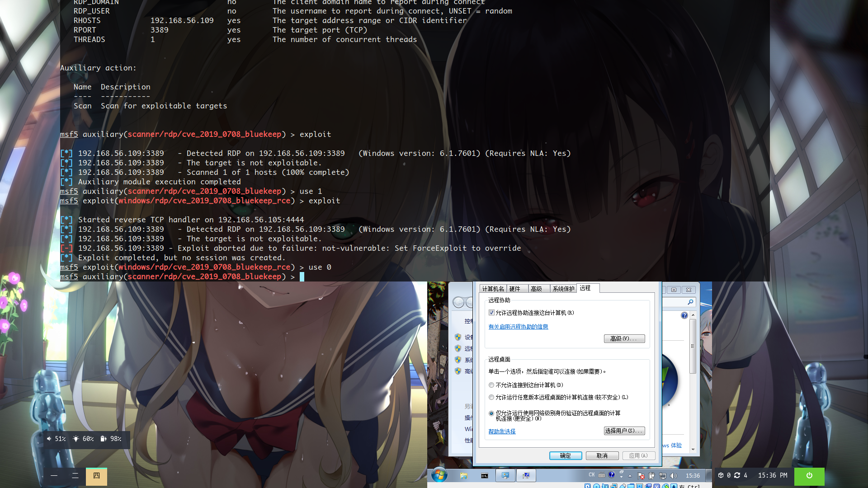Switch to the 系统保护 tab
The image size is (868, 488).
(563, 289)
